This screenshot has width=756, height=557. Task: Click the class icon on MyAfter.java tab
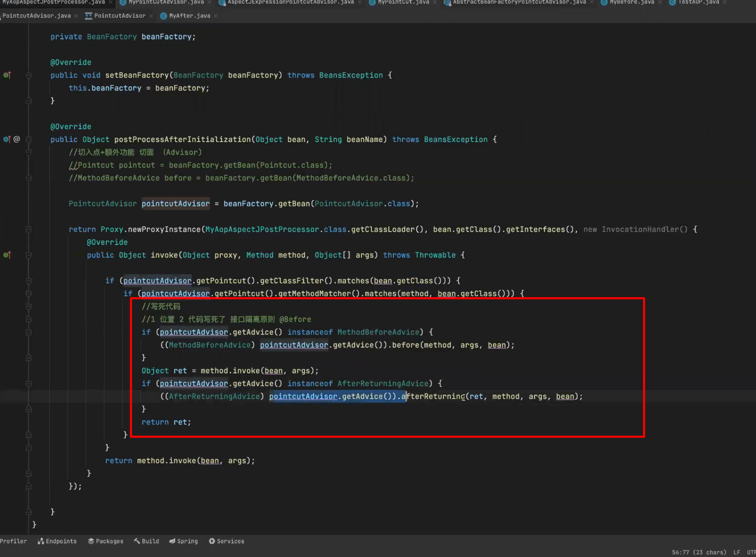[x=163, y=16]
